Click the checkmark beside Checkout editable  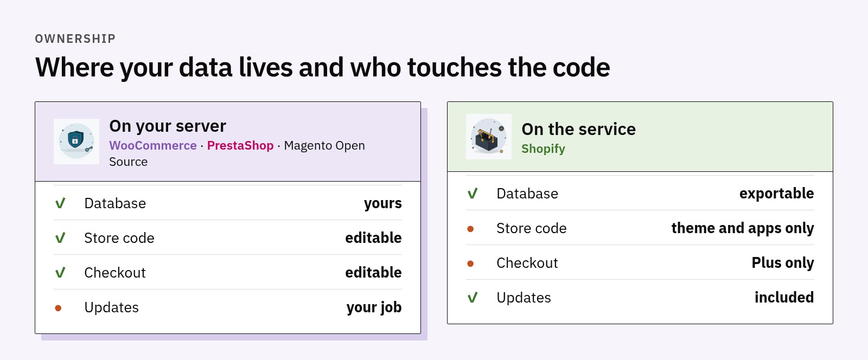60,273
